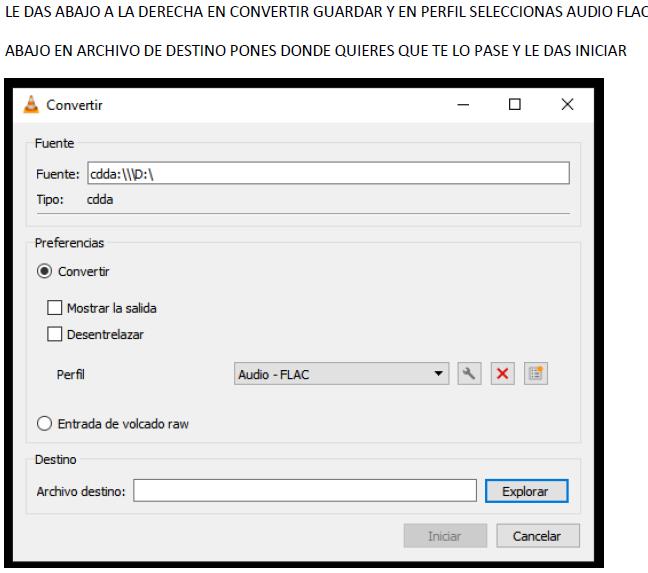The image size is (648, 573).
Task: Open the Perfil Audio - FLAC dropdown
Action: click(341, 374)
